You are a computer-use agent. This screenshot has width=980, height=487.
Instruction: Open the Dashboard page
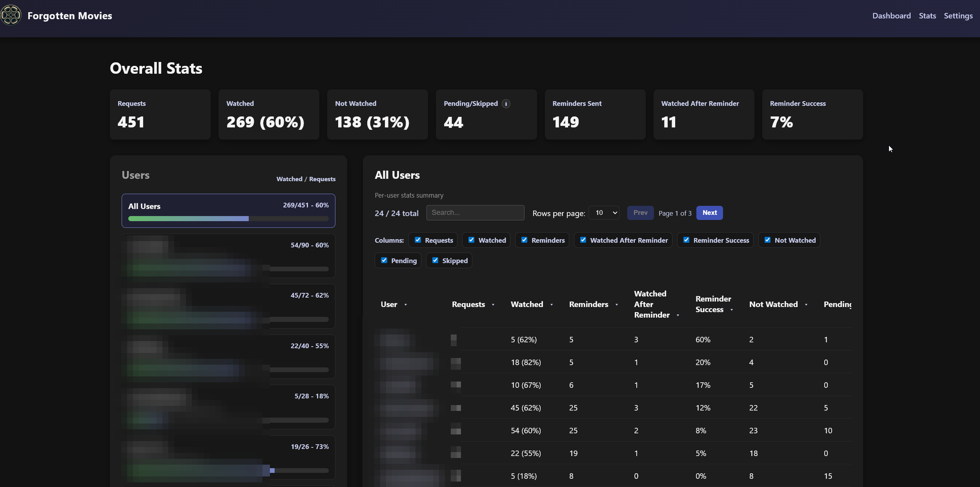(x=891, y=16)
